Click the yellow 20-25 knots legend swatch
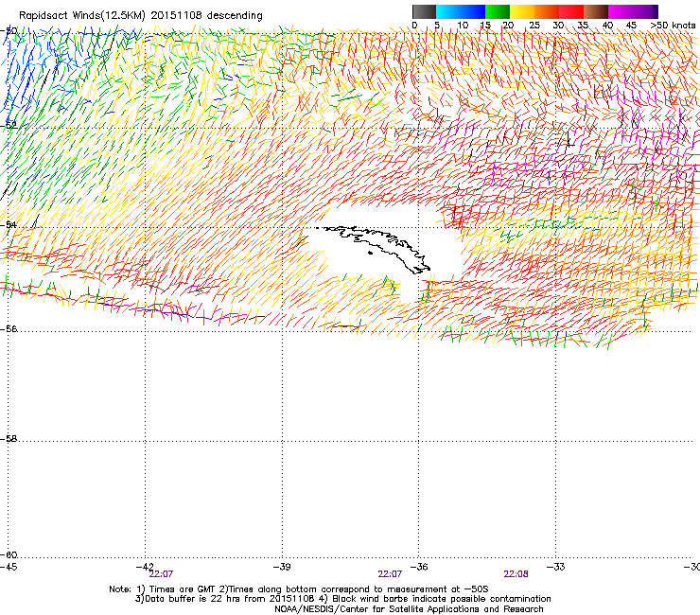The height and width of the screenshot is (615, 700). (x=522, y=11)
